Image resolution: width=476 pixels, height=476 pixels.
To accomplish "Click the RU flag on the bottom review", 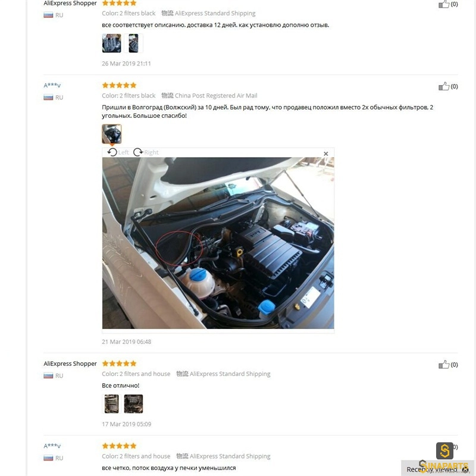I will [x=48, y=458].
